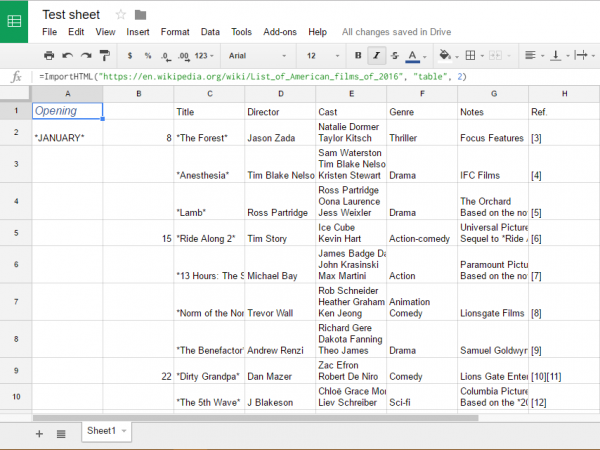The width and height of the screenshot is (600, 450).
Task: Open Sheet1 tab dropdown arrow
Action: [x=124, y=431]
